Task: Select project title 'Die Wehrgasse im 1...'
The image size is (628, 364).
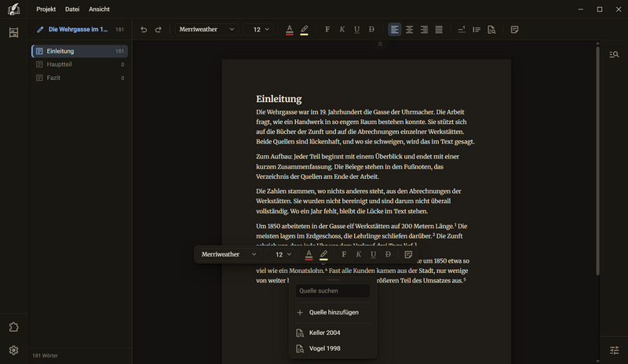Action: tap(78, 30)
